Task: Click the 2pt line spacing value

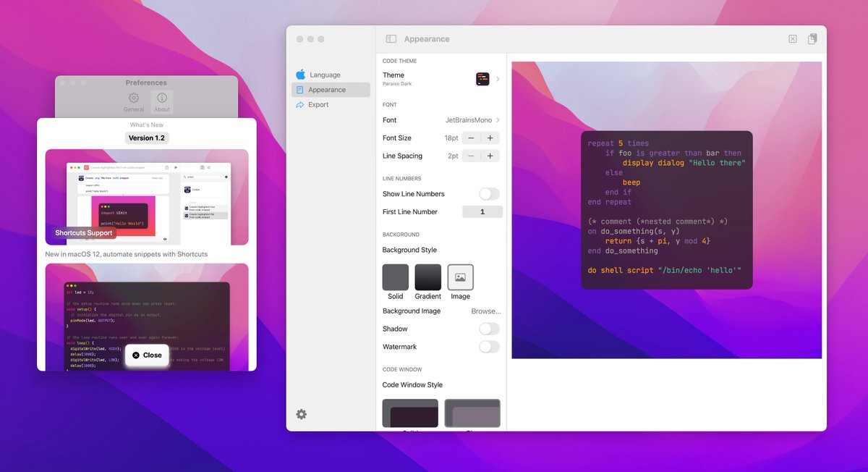Action: (453, 156)
